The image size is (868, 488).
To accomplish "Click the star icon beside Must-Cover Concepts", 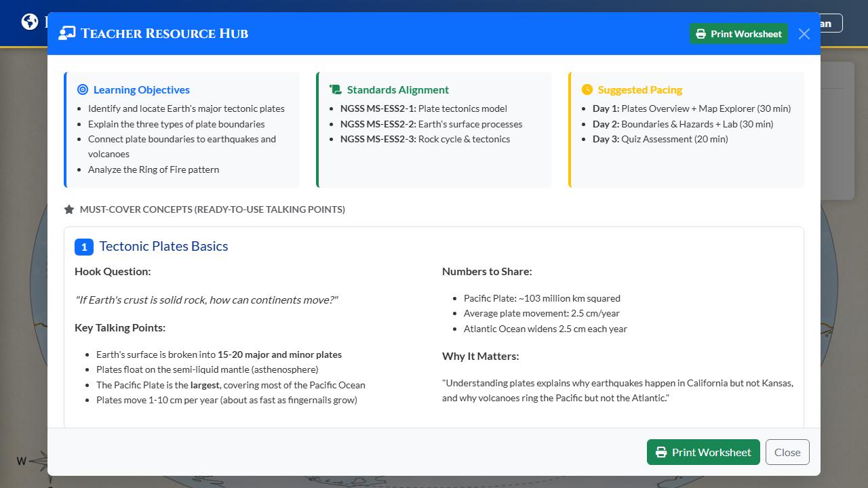I will point(69,209).
